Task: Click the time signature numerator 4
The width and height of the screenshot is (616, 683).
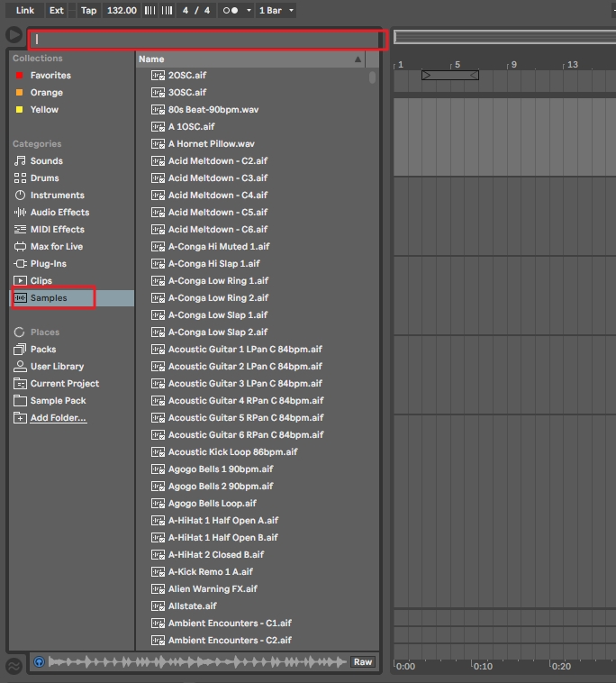Action: click(x=186, y=11)
